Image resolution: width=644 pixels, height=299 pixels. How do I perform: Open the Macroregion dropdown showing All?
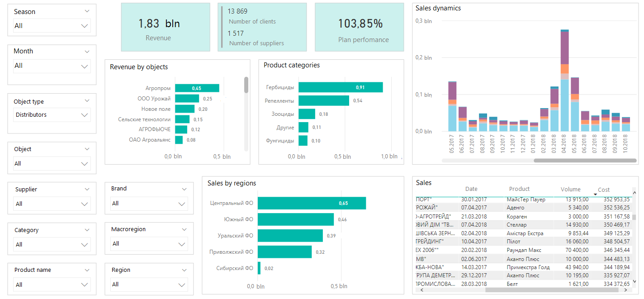tap(149, 244)
